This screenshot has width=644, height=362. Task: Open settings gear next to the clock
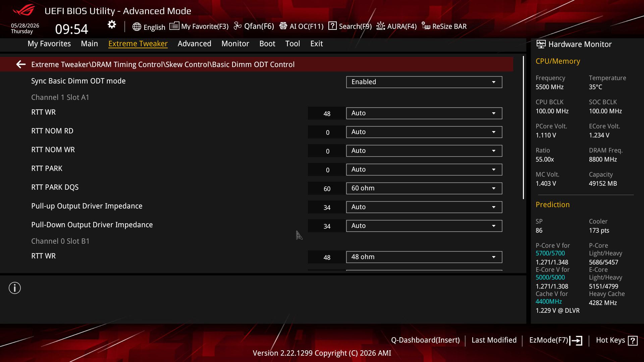[112, 24]
